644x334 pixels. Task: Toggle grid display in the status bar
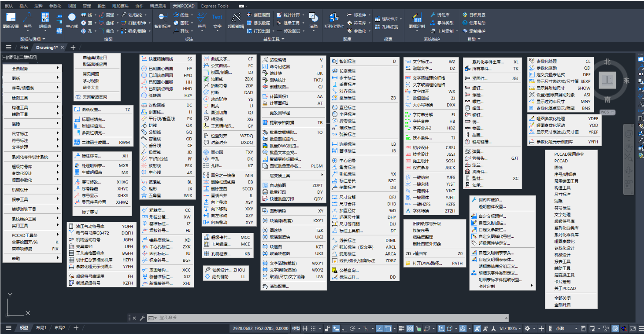305,328
